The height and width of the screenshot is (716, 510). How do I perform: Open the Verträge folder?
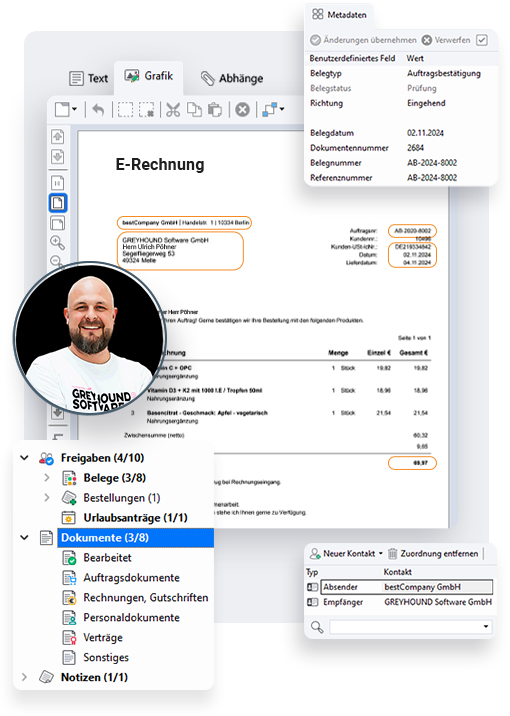(x=103, y=637)
